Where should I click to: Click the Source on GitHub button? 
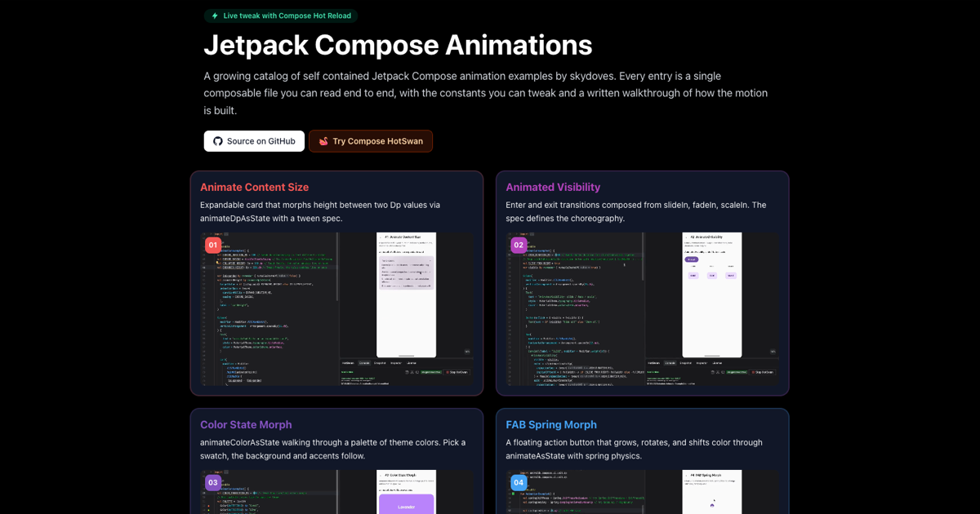(x=254, y=141)
